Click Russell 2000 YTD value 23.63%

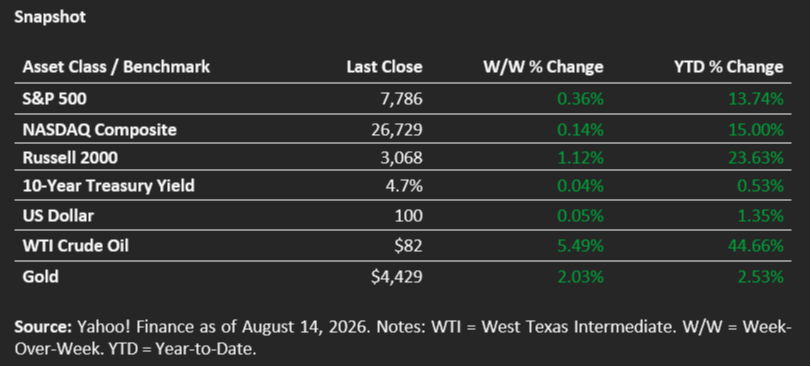pos(756,157)
